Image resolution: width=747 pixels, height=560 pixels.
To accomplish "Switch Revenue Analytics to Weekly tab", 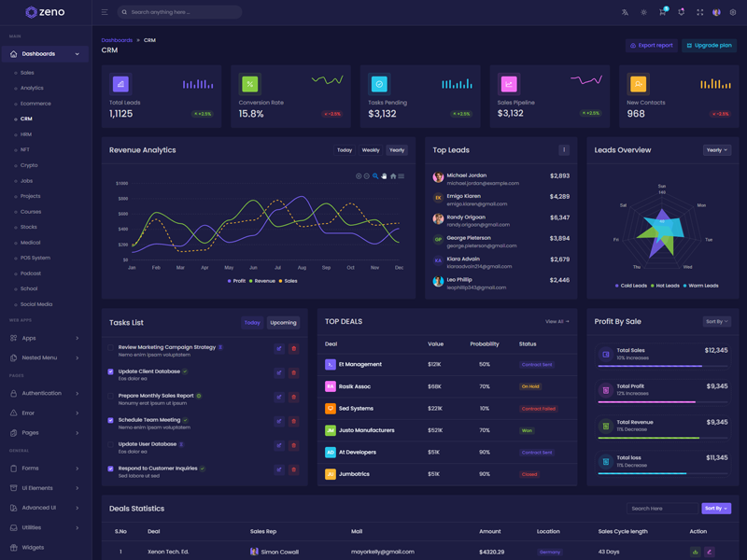I will coord(371,150).
